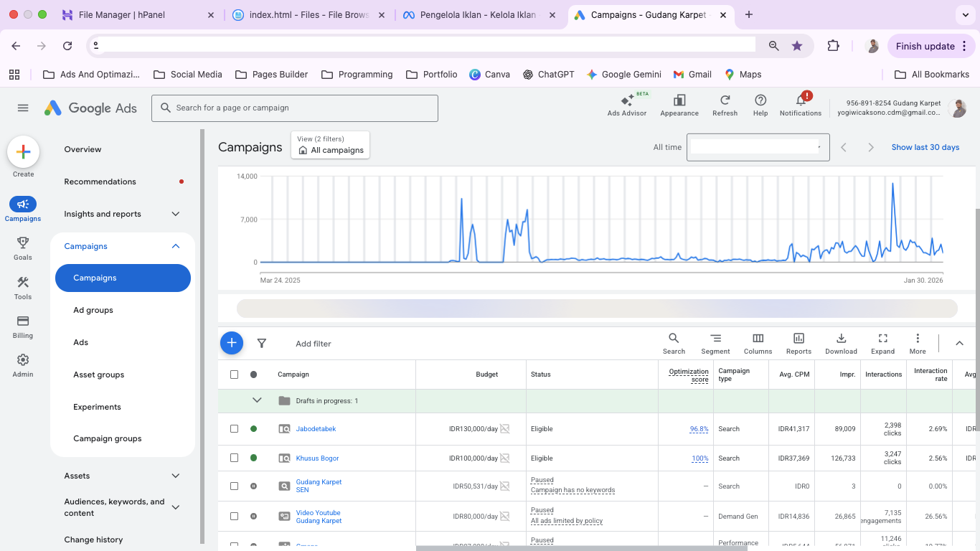Expand the Insights and reports section
The image size is (980, 551).
coord(176,214)
